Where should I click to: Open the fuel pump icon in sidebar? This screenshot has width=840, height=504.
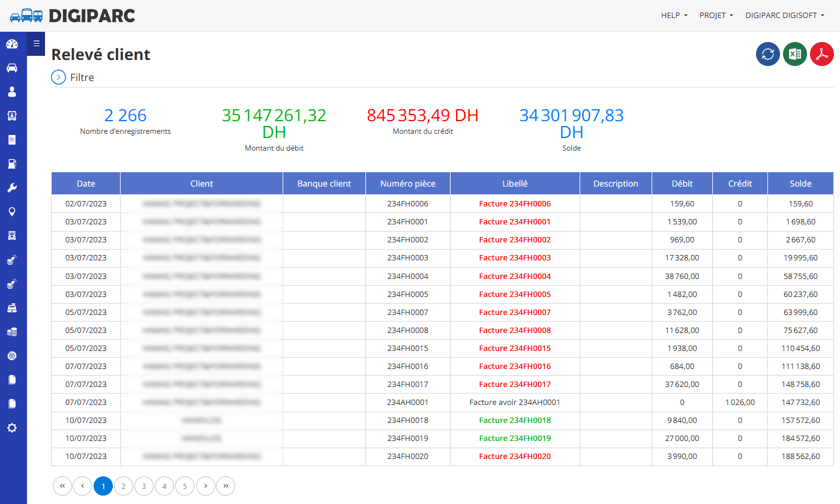12,164
